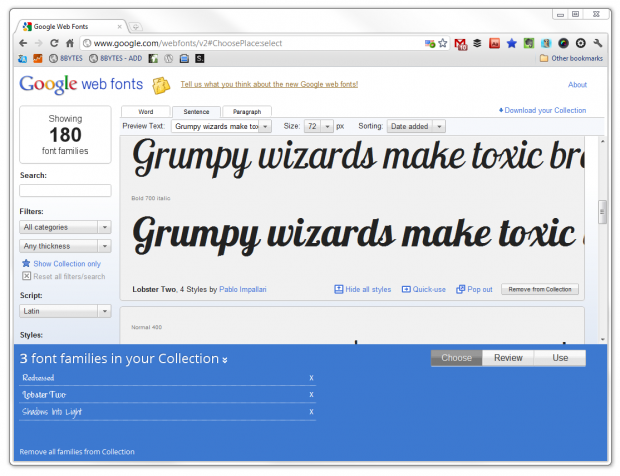Open the 8BYTES - ADD bookmark

115,59
